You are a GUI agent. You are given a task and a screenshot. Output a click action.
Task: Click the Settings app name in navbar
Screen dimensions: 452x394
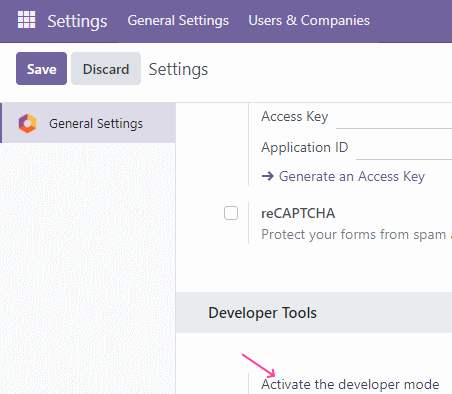point(77,21)
